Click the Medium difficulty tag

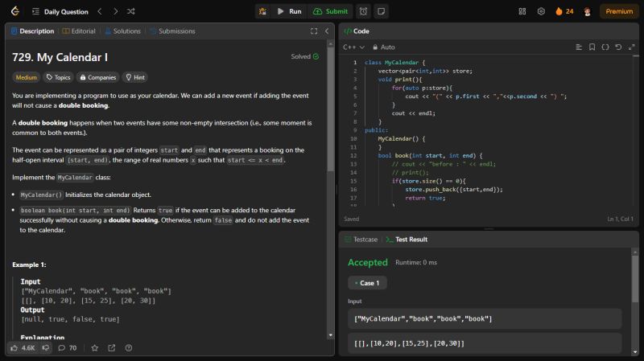pyautogui.click(x=27, y=77)
